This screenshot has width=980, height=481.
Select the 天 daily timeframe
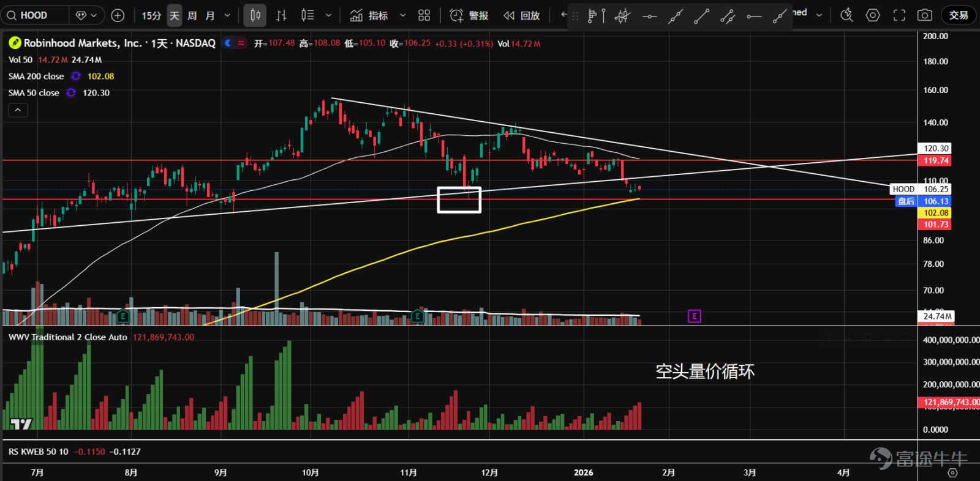pos(175,15)
